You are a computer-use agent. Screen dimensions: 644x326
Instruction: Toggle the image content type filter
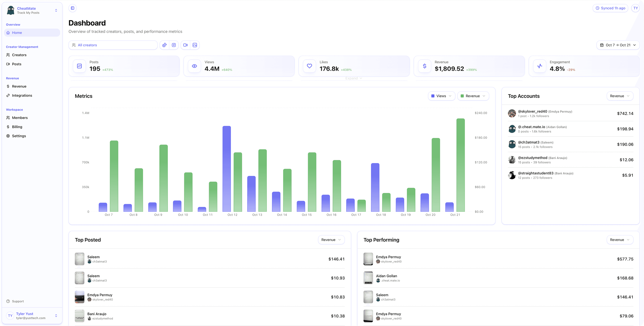pos(195,45)
